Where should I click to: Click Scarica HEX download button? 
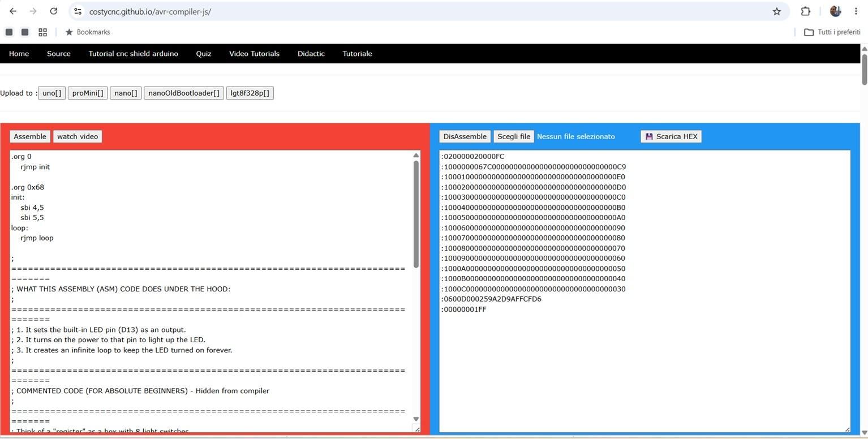tap(671, 136)
